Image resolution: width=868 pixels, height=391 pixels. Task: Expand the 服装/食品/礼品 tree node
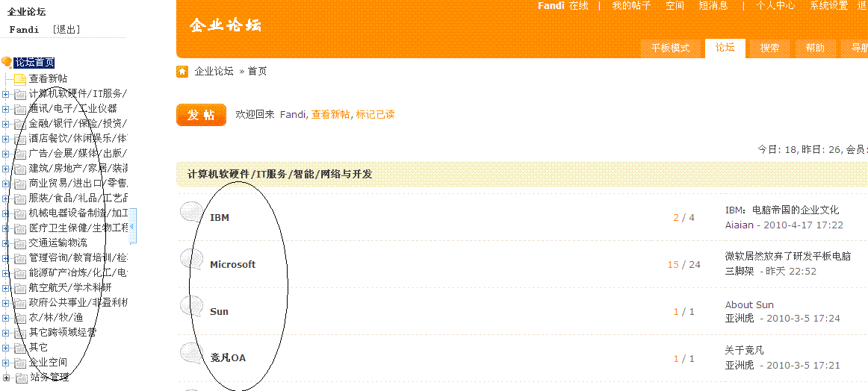pos(5,198)
